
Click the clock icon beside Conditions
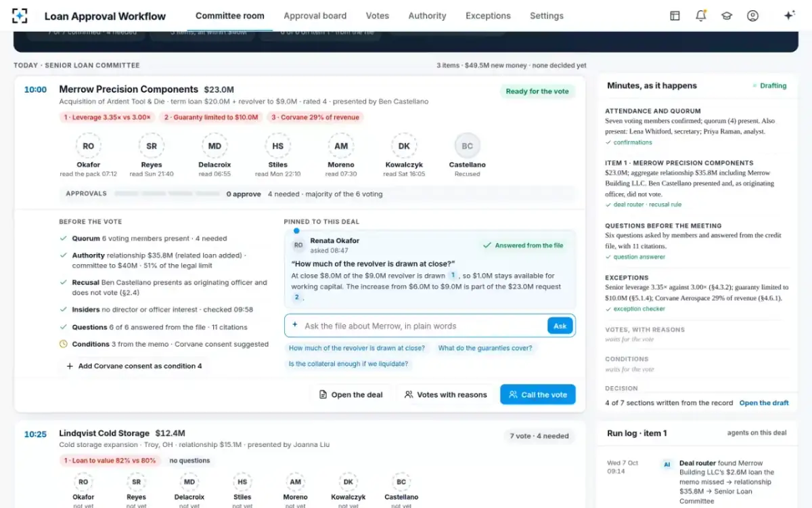(64, 344)
